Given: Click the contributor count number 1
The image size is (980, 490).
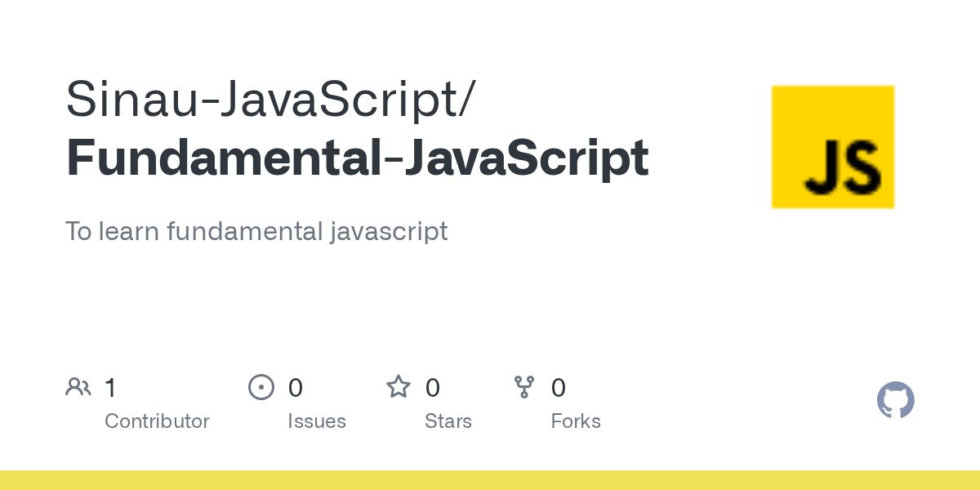Looking at the screenshot, I should coord(110,388).
